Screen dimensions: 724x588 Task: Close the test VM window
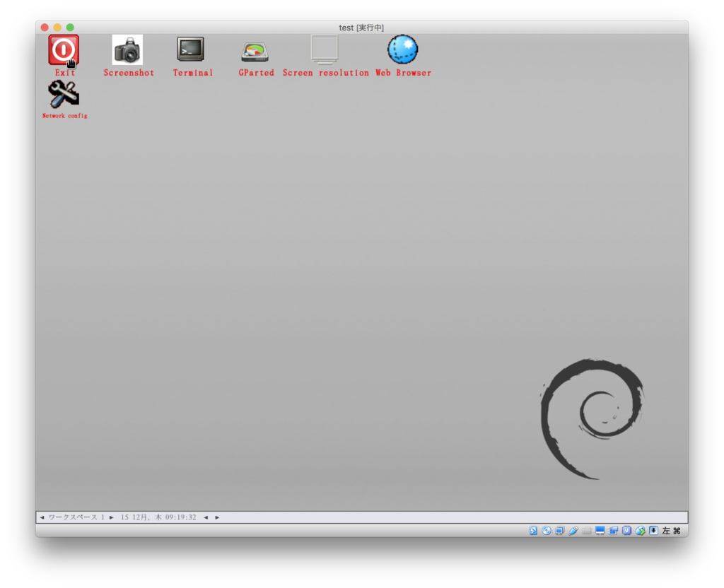[x=45, y=28]
